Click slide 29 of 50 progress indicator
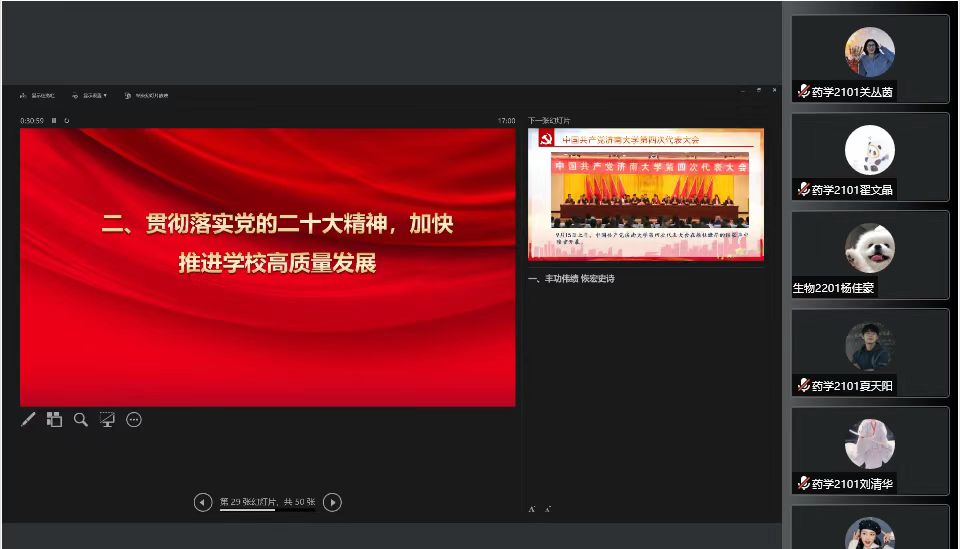Image resolution: width=960 pixels, height=549 pixels. pos(267,502)
